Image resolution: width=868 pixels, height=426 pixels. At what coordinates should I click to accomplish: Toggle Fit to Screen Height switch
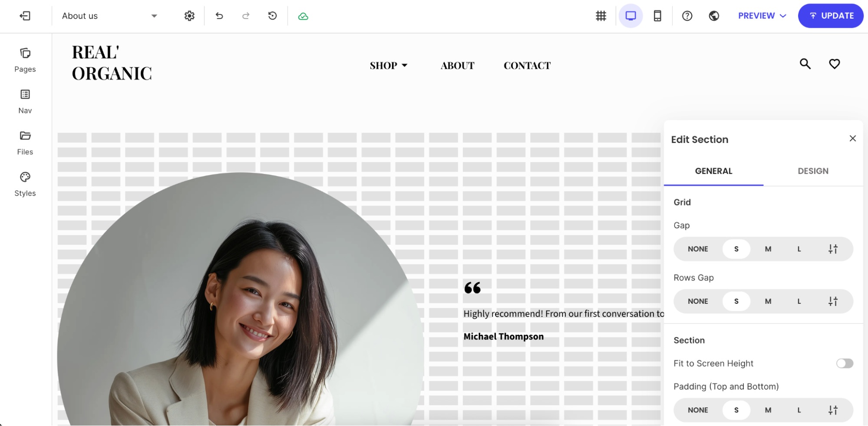pyautogui.click(x=845, y=363)
